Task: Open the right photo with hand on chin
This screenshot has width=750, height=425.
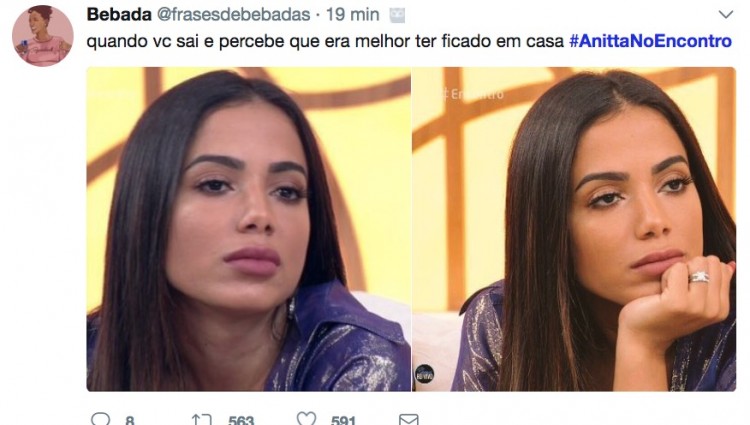Action: [574, 229]
